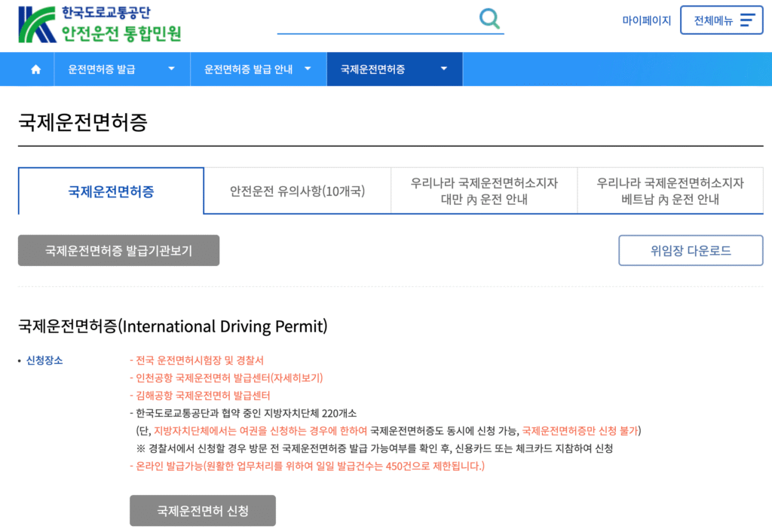This screenshot has width=772, height=532.
Task: Click the 국제운전면허 신청 button
Action: tap(203, 510)
